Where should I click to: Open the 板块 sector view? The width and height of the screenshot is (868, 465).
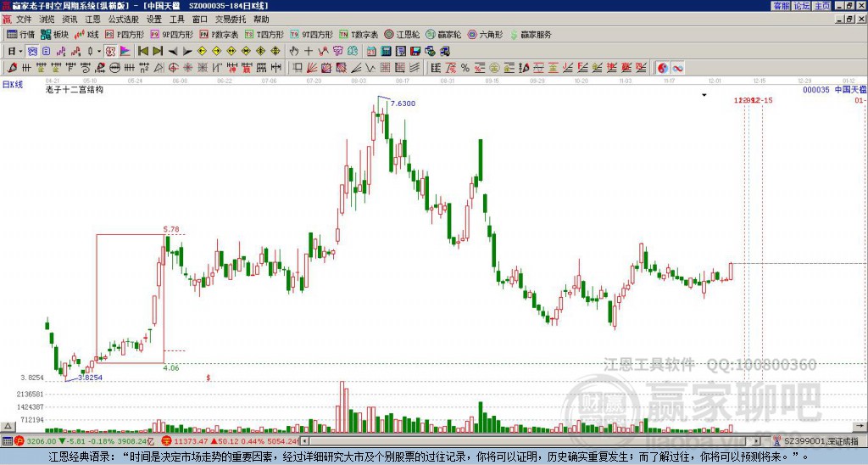point(55,34)
